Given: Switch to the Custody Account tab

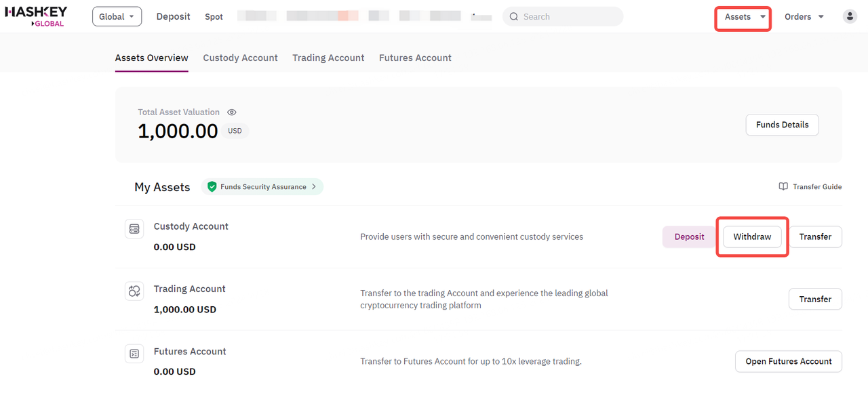Looking at the screenshot, I should pyautogui.click(x=240, y=58).
